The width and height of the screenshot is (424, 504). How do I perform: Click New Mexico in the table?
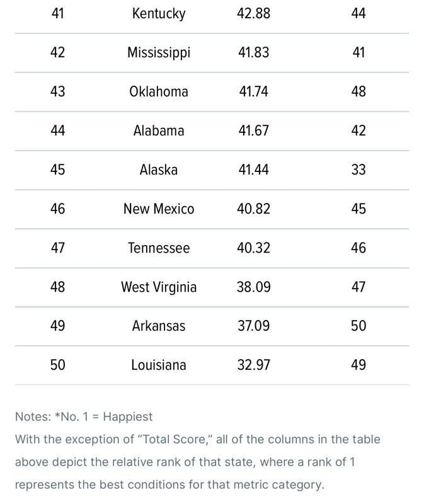tap(159, 209)
